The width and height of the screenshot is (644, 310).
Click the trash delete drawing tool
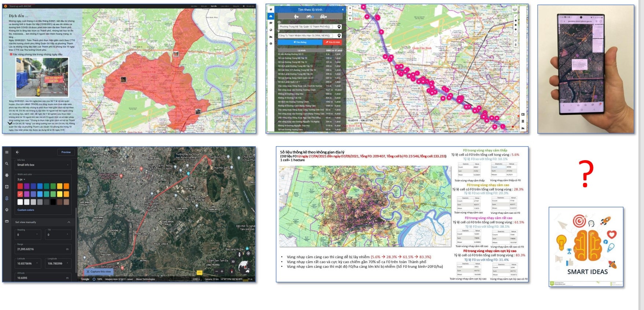point(516,45)
